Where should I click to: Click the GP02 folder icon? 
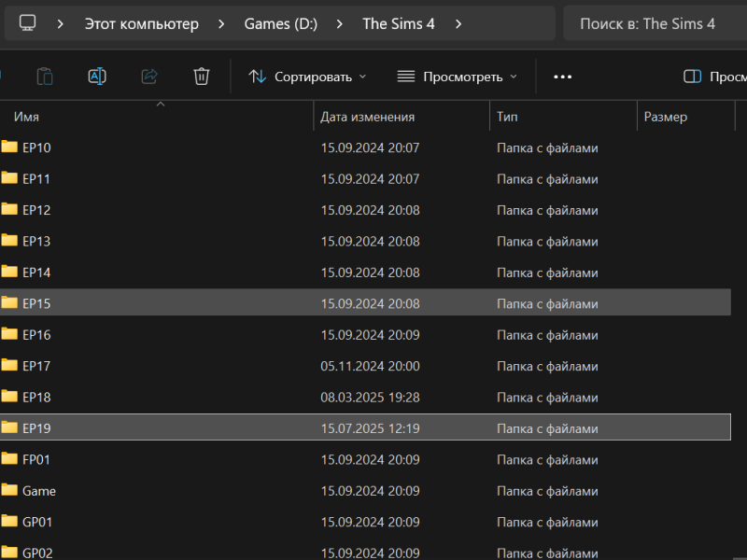(9, 553)
